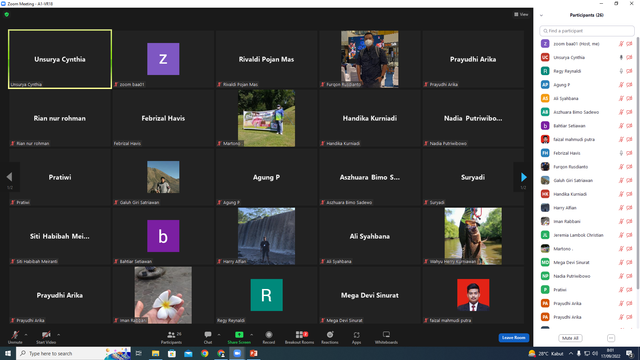Select Iman Rabbani's flower photo tile

pos(163,295)
